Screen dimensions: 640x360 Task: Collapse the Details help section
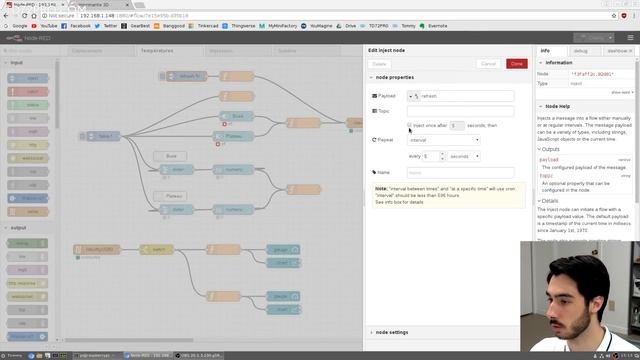[x=548, y=201]
